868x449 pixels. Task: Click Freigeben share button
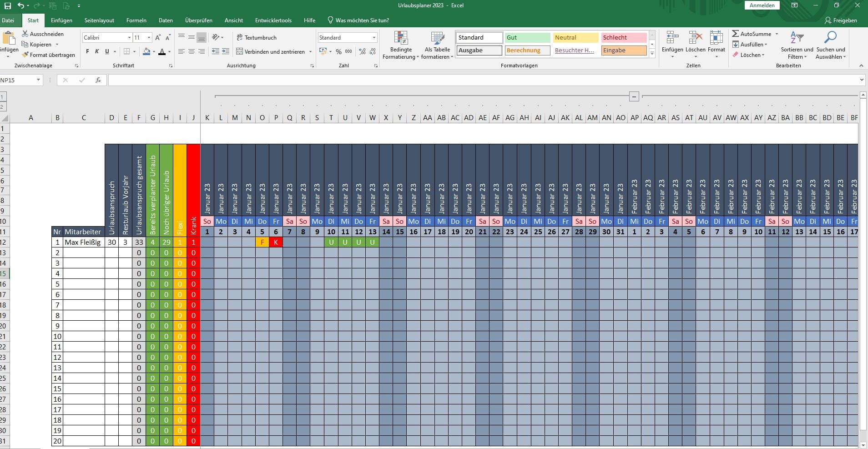(x=841, y=20)
